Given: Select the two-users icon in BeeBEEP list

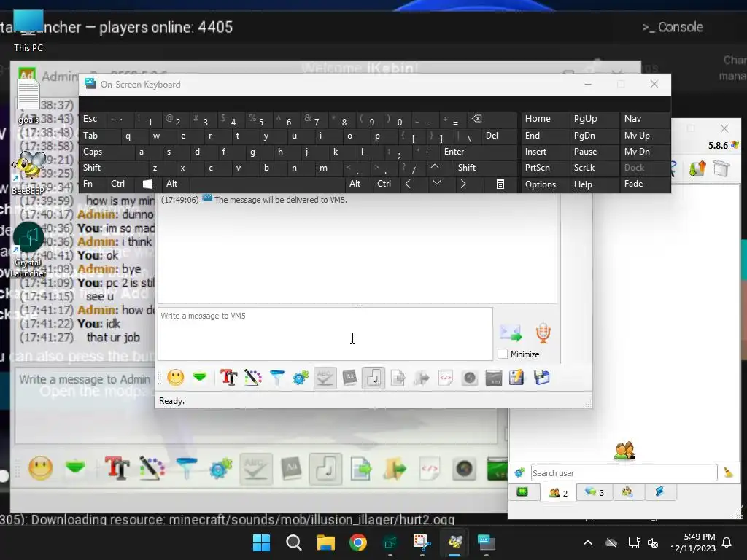Looking at the screenshot, I should 624,451.
